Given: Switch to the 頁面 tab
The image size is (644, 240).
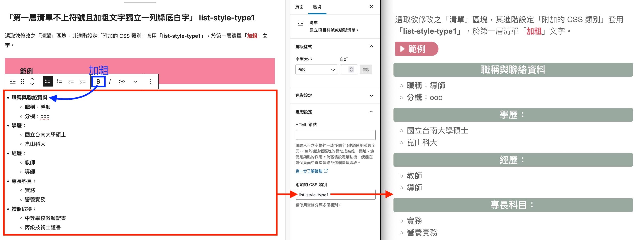Looking at the screenshot, I should point(299,7).
